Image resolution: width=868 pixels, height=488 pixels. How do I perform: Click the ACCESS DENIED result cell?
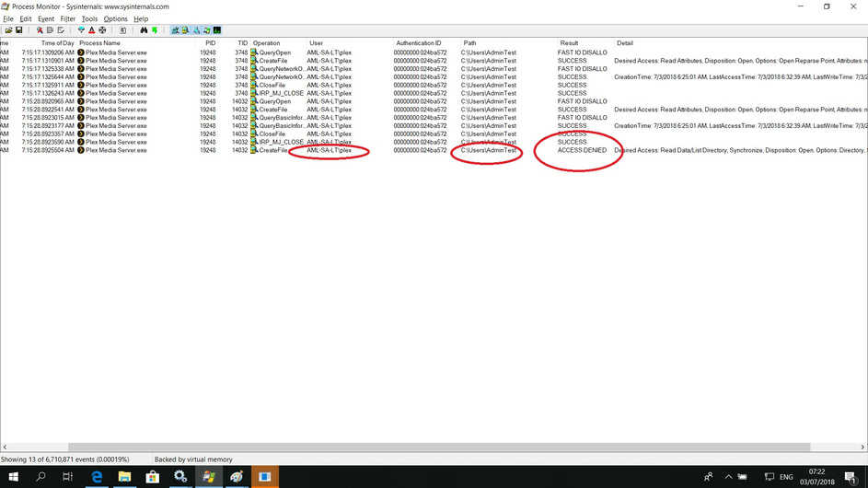582,150
